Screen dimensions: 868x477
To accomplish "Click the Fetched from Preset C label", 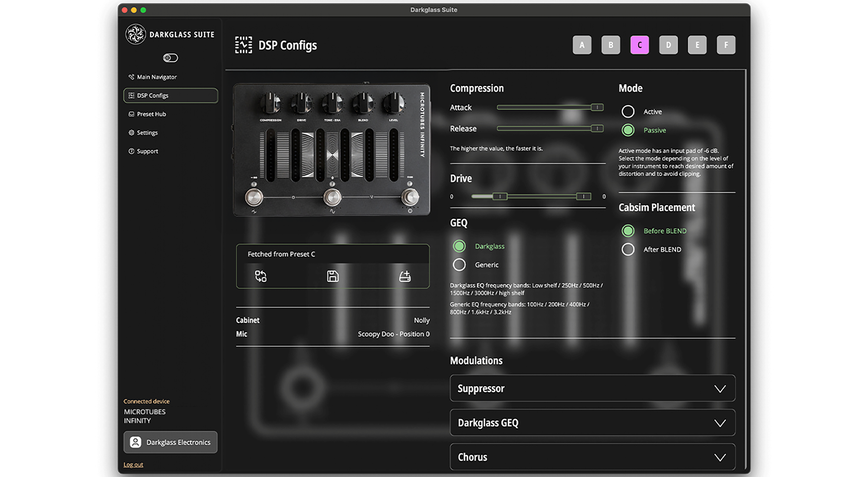I will pos(281,254).
